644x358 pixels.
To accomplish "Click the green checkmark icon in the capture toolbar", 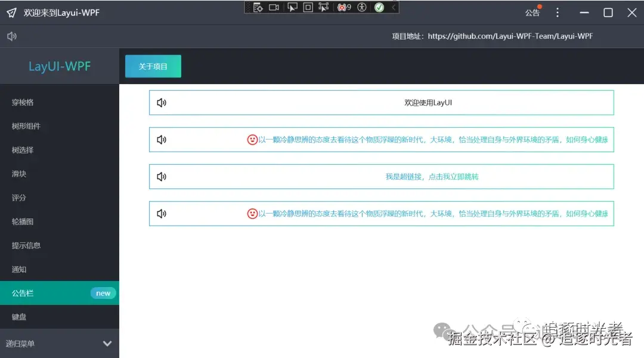I will click(378, 8).
